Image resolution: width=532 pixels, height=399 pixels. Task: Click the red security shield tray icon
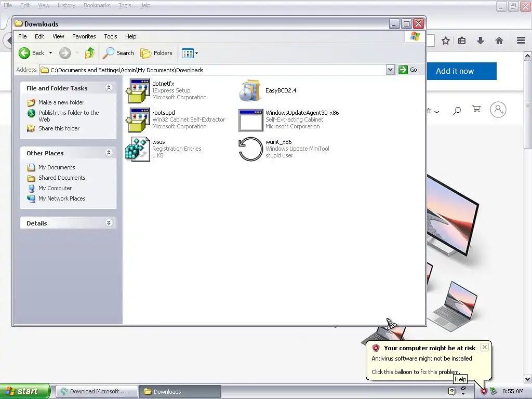(x=484, y=392)
